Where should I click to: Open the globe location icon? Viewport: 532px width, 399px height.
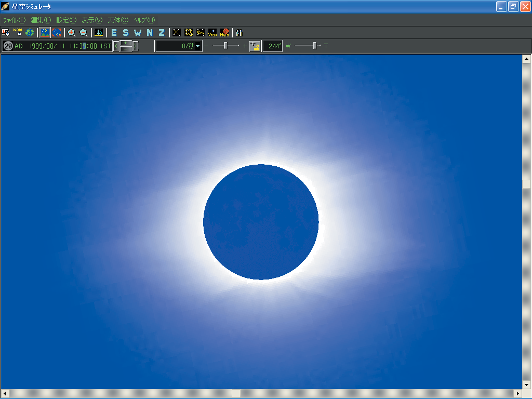tap(30, 33)
